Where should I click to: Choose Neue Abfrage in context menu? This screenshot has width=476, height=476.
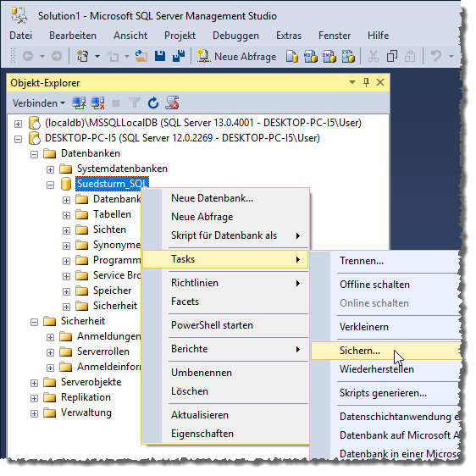click(x=225, y=217)
